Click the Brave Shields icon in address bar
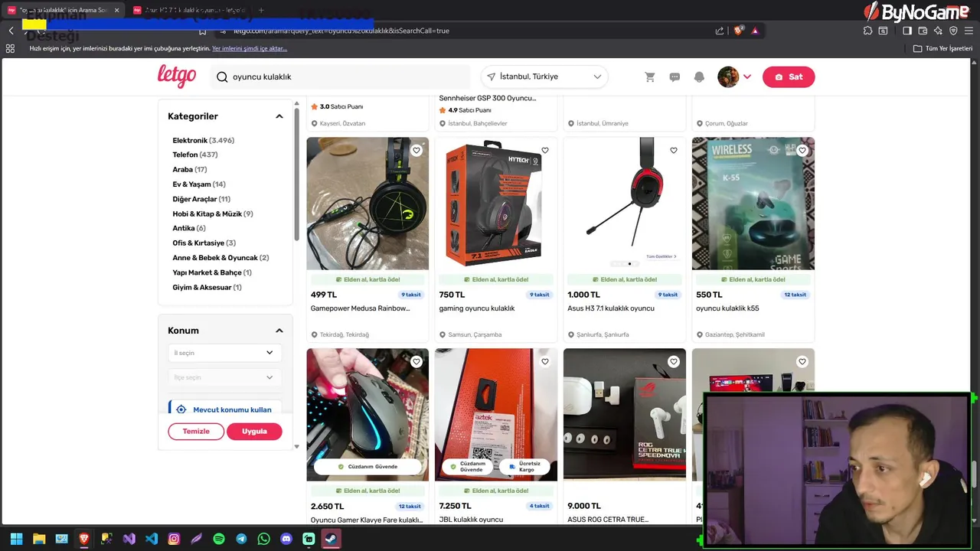This screenshot has width=980, height=551. coord(739,31)
